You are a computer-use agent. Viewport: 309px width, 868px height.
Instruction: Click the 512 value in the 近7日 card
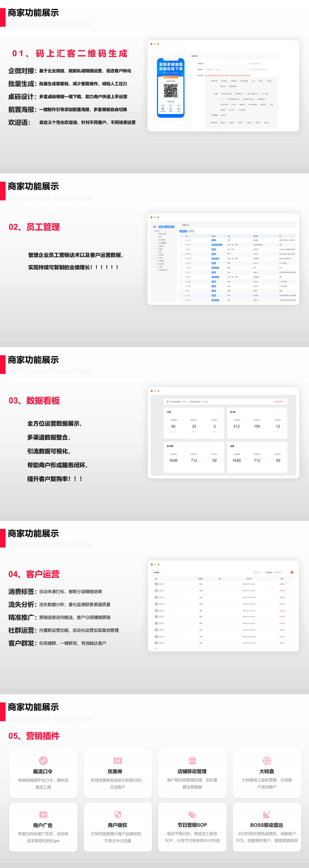237,426
